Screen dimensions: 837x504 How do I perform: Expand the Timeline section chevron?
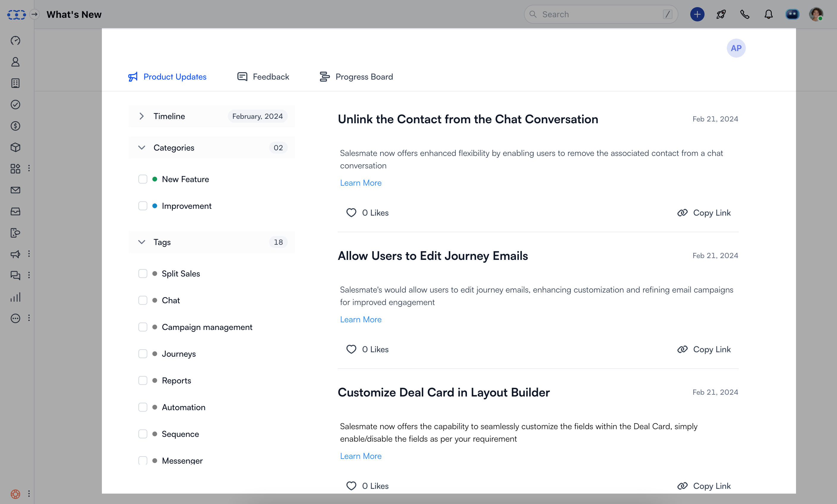(142, 116)
